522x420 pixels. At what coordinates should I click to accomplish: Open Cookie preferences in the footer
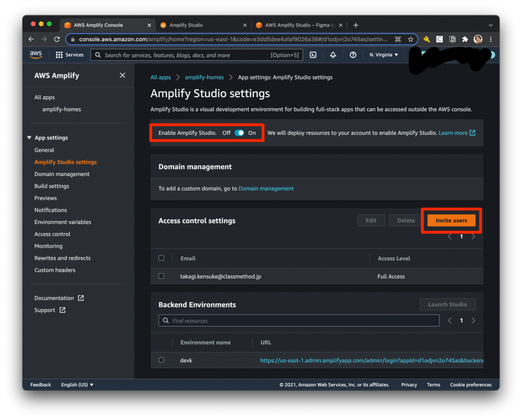click(x=470, y=385)
